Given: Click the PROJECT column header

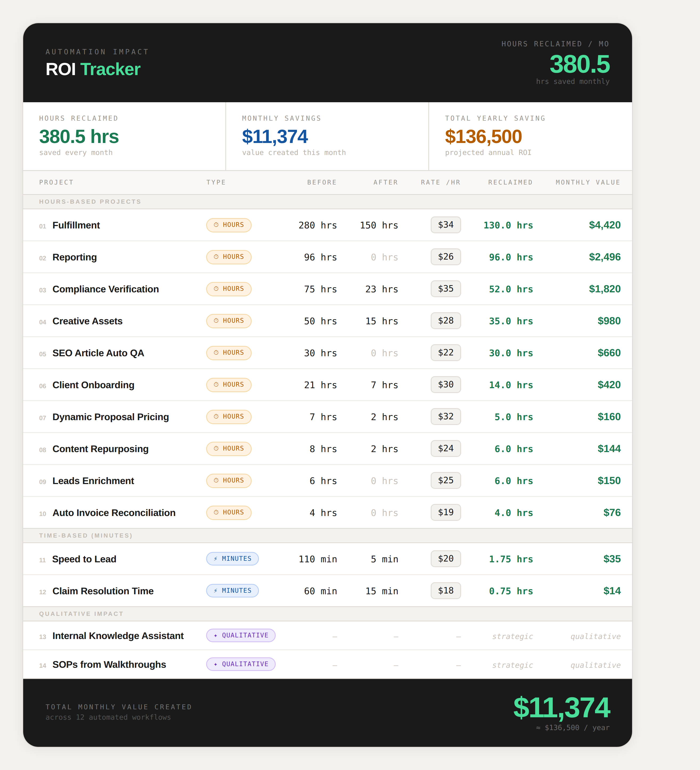Looking at the screenshot, I should pos(56,183).
